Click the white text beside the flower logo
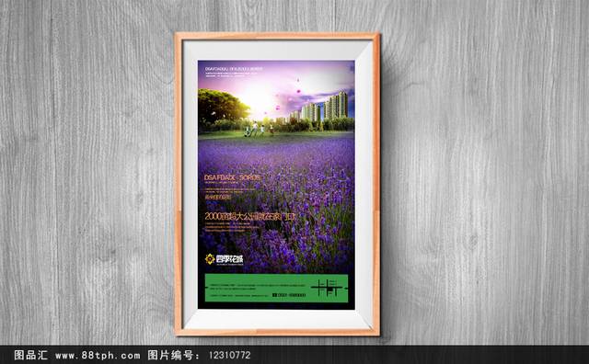The height and width of the screenshot is (364, 589). pyautogui.click(x=229, y=259)
